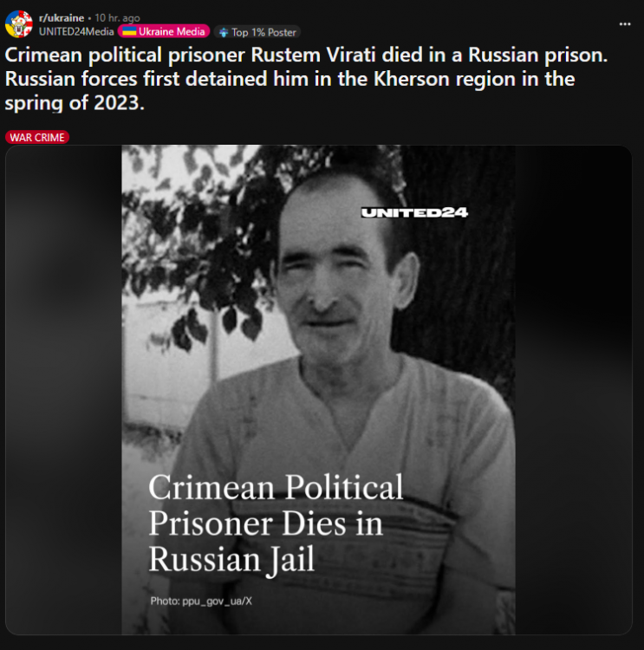The height and width of the screenshot is (650, 644).
Task: Click the UNITED24 logo on the image
Action: click(x=414, y=212)
